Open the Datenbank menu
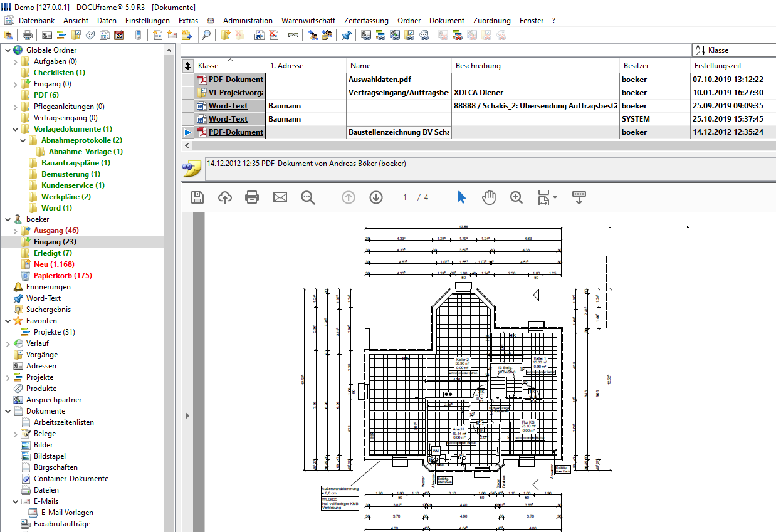 (37, 21)
